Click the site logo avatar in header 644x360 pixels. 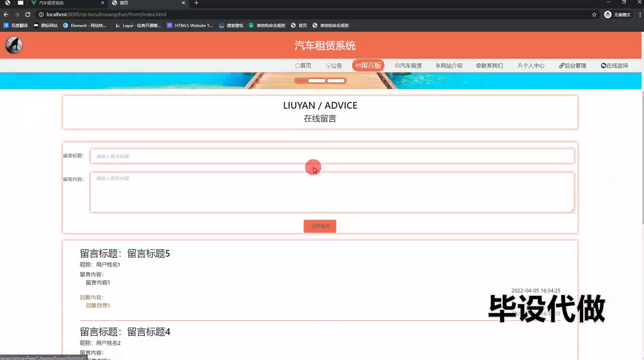14,45
